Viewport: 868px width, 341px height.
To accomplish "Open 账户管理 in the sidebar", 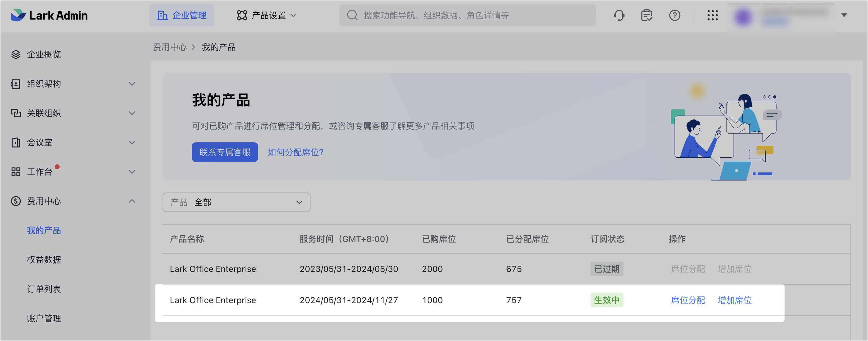I will point(44,318).
